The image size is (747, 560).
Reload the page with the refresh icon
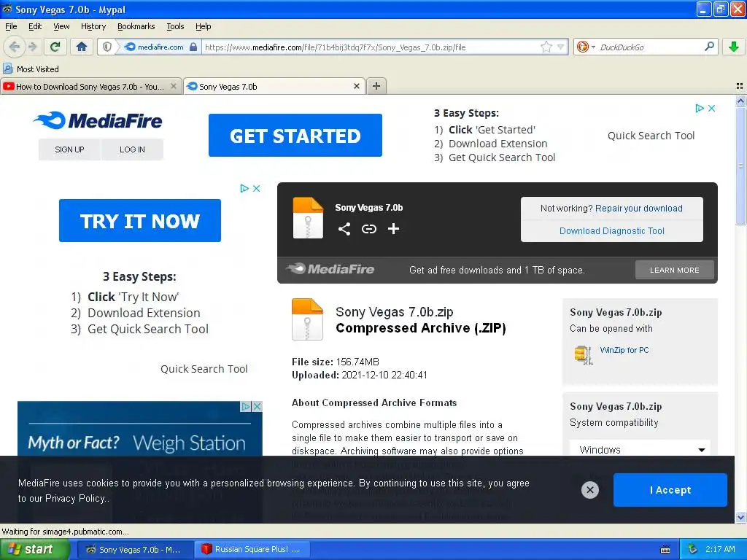(55, 47)
